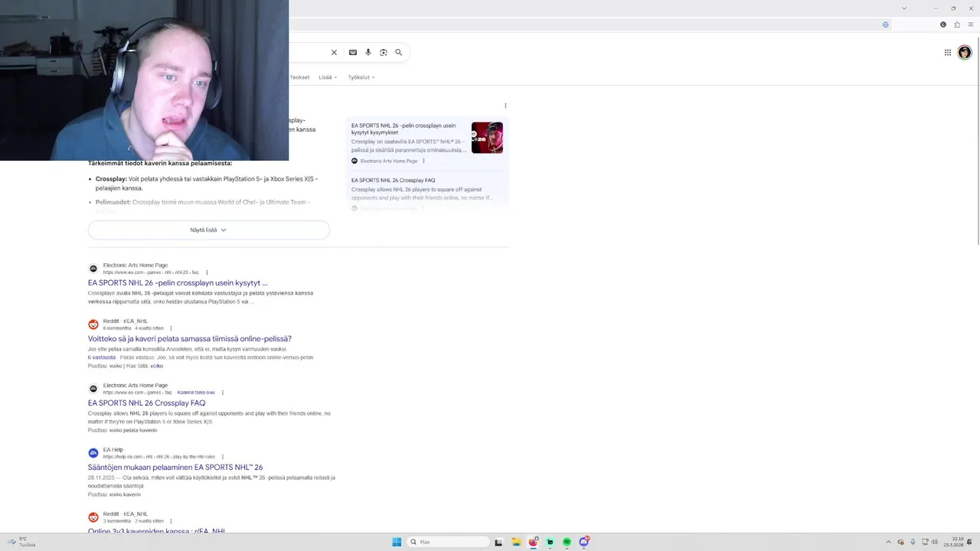Open options for source card Electronic Arts

(x=423, y=161)
